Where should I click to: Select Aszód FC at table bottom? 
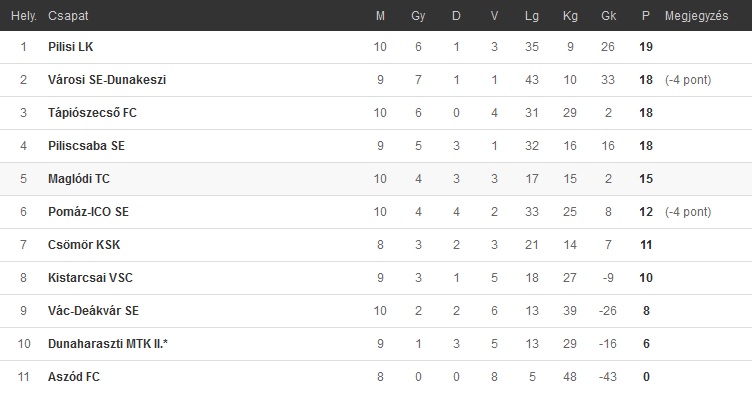tap(74, 377)
